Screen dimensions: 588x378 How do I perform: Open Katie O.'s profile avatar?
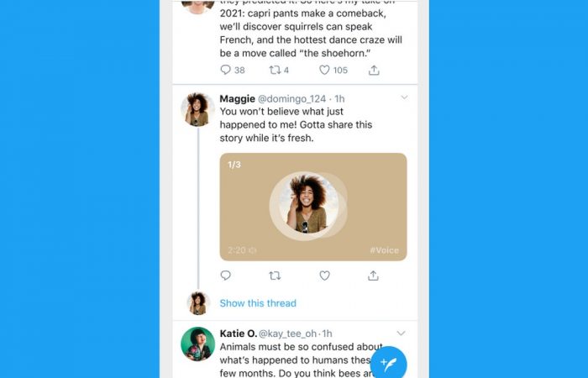pos(197,344)
